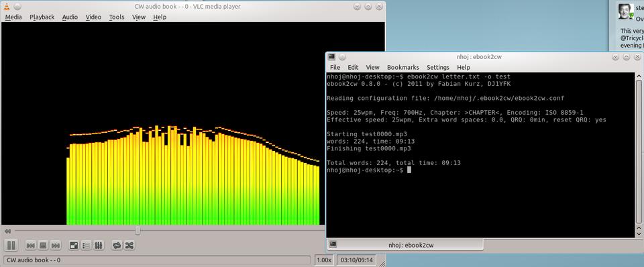The image size is (644, 267).
Task: Skip to next media track
Action: coord(56,246)
